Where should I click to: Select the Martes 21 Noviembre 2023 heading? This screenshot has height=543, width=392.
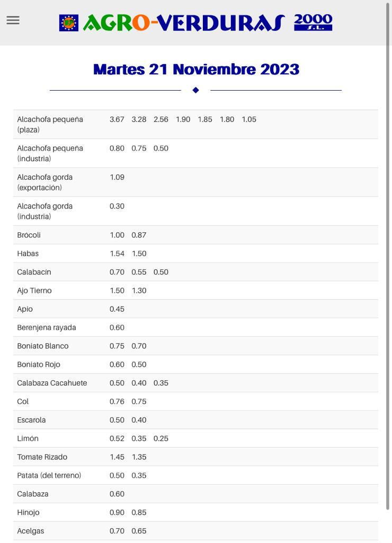point(196,69)
